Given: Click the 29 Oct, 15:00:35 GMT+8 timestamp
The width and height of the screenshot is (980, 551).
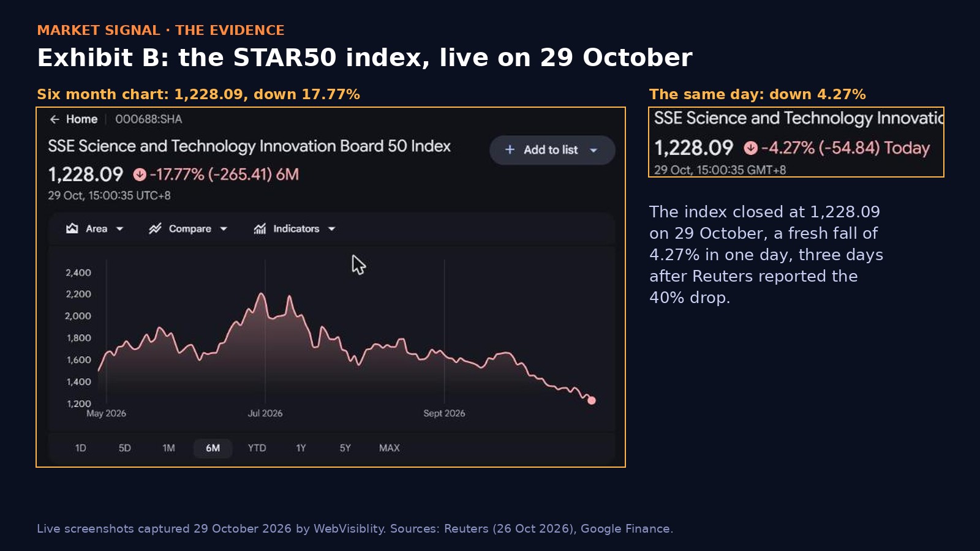Looking at the screenshot, I should 720,170.
